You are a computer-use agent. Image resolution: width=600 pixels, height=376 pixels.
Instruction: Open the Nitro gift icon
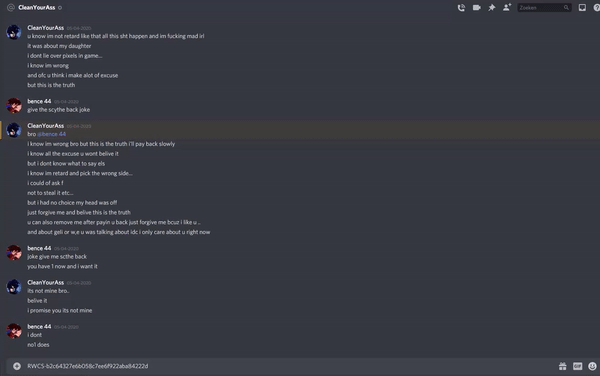coord(562,366)
